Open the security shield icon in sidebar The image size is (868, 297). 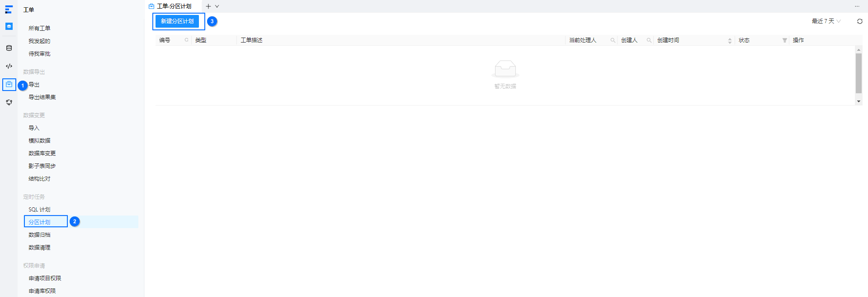click(x=9, y=103)
